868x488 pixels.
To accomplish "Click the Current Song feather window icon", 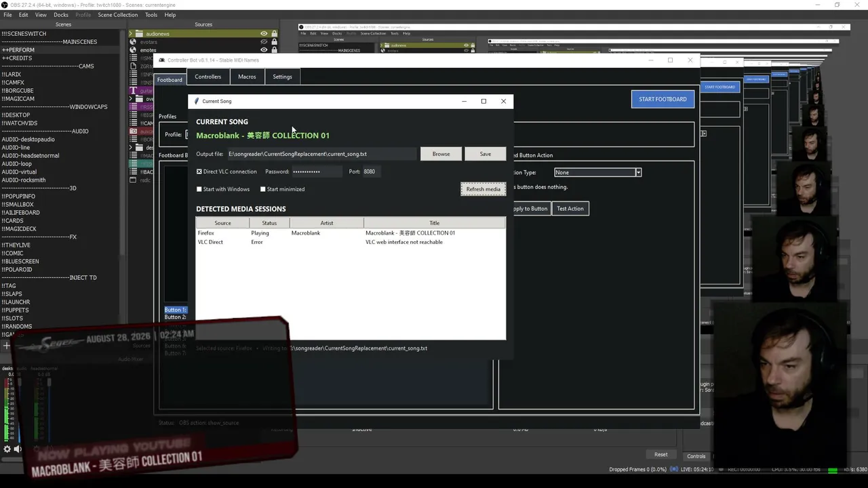I will coord(197,101).
